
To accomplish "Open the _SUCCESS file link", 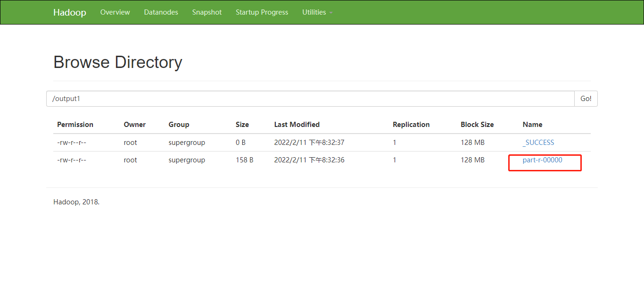I will [538, 143].
